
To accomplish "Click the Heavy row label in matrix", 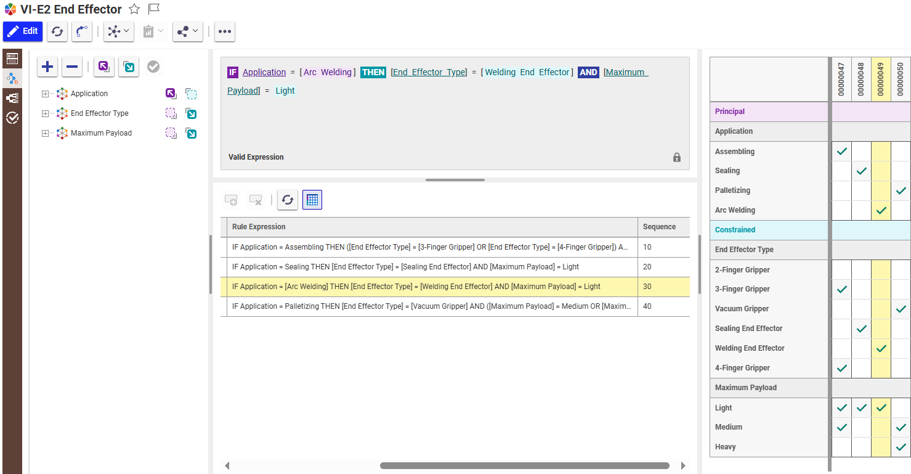I will pyautogui.click(x=725, y=447).
